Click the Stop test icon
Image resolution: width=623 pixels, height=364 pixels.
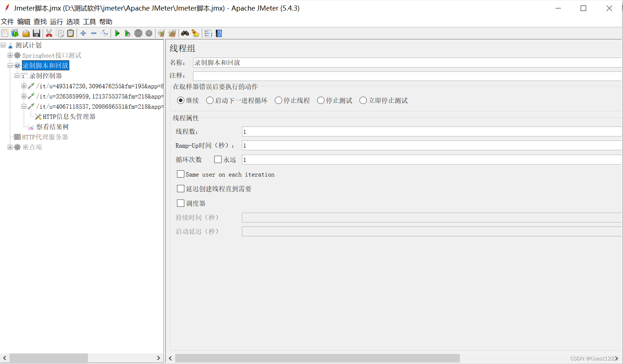coord(138,34)
